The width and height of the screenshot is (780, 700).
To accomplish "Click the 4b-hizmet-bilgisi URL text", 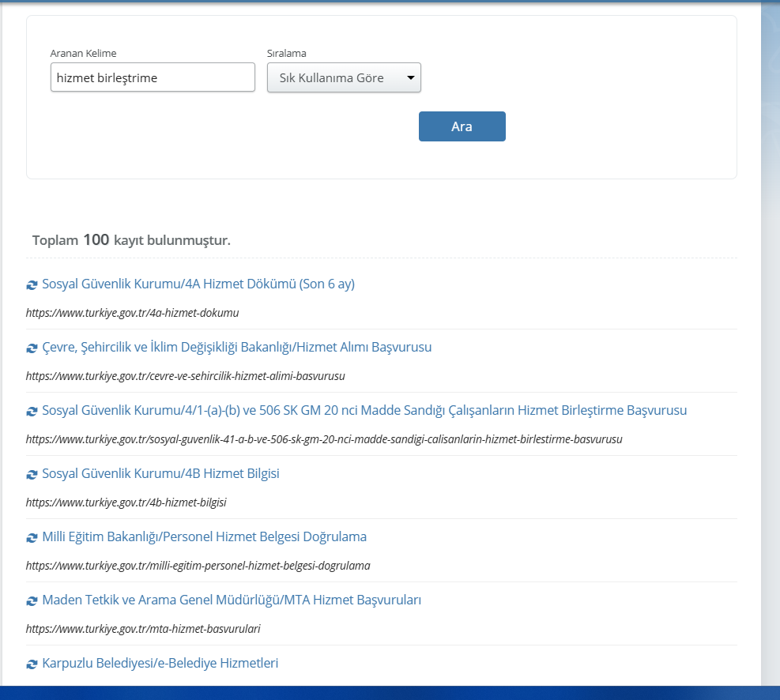I will [x=126, y=502].
